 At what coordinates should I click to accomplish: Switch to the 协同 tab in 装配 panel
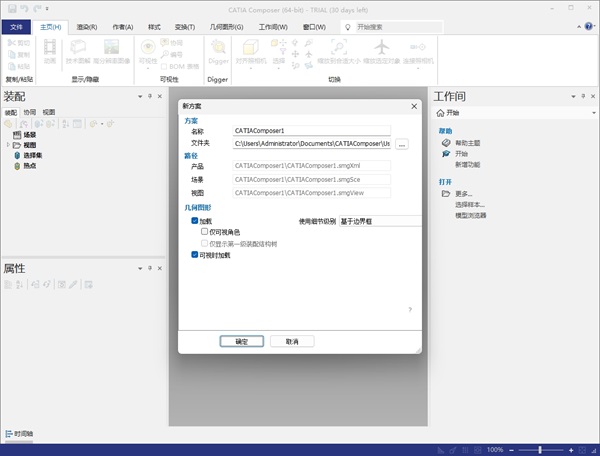29,112
